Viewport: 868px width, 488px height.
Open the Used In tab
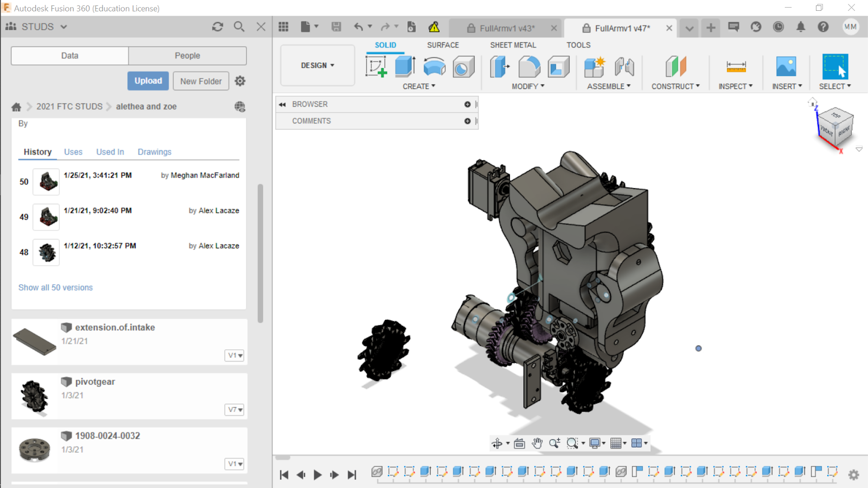(x=110, y=152)
